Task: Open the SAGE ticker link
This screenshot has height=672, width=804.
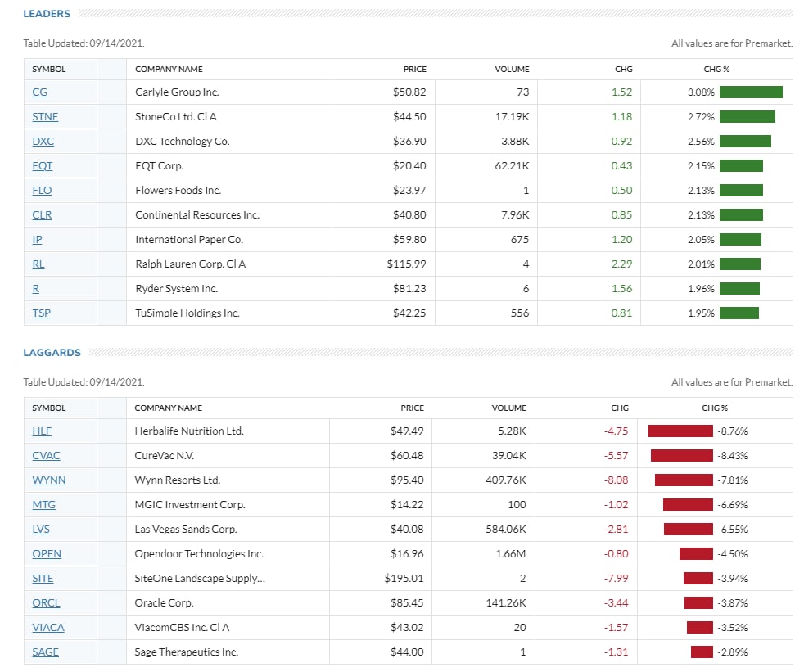Action: click(x=45, y=652)
